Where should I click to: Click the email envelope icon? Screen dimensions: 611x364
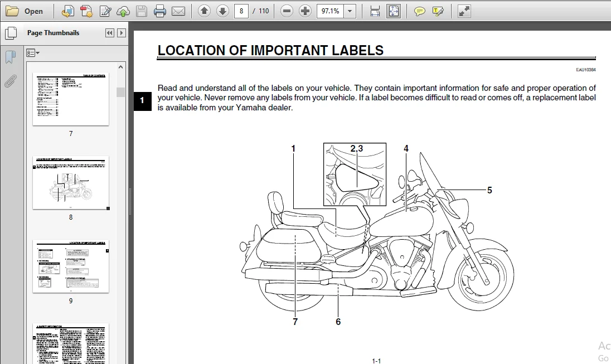point(178,11)
